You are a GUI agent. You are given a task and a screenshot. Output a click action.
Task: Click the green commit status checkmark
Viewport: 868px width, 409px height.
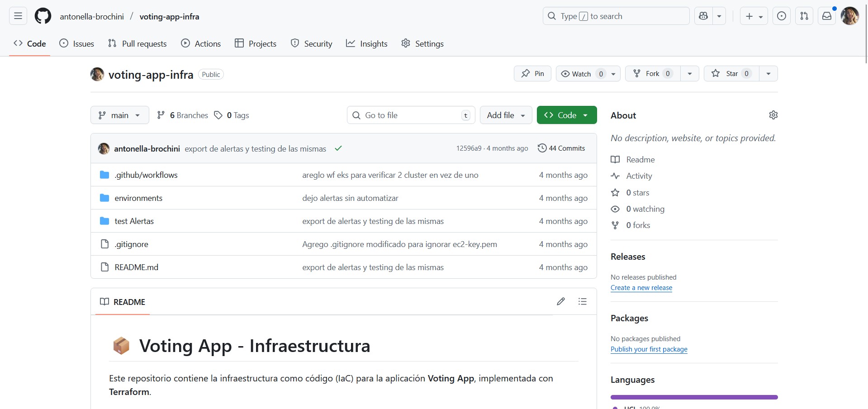338,148
